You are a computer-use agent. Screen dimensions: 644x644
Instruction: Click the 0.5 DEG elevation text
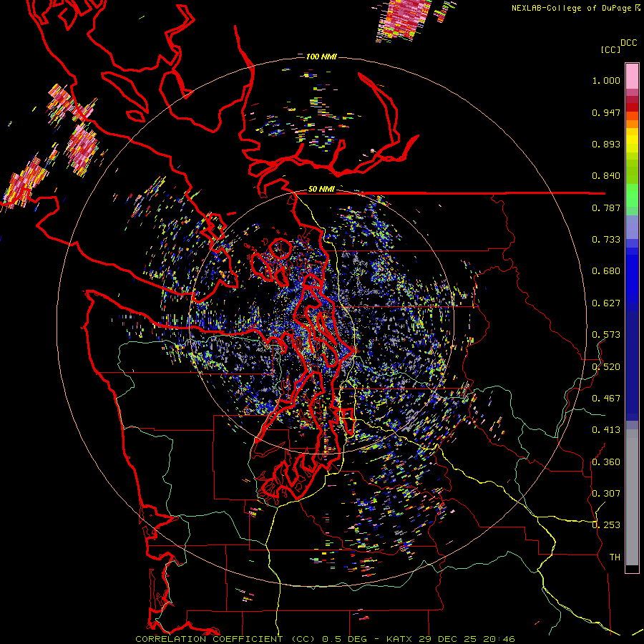(x=345, y=639)
